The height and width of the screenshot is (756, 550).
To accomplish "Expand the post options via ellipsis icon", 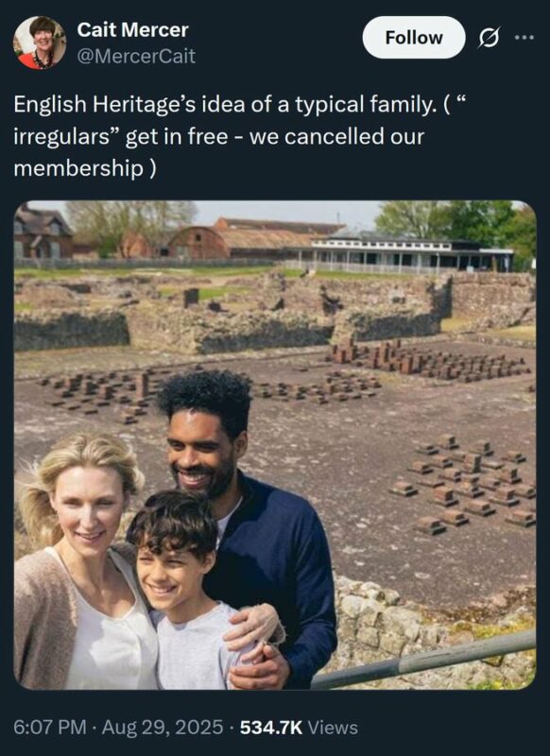I will tap(524, 37).
